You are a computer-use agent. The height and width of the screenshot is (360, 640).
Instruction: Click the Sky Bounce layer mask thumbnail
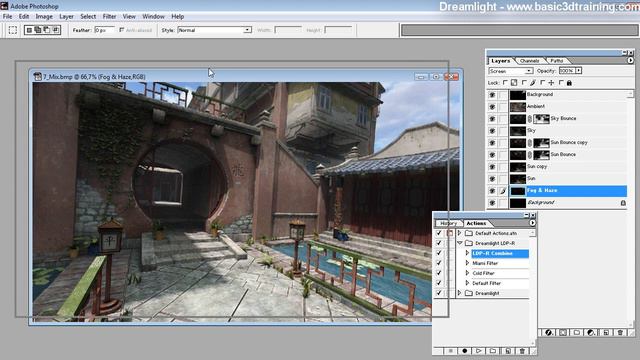pos(541,119)
